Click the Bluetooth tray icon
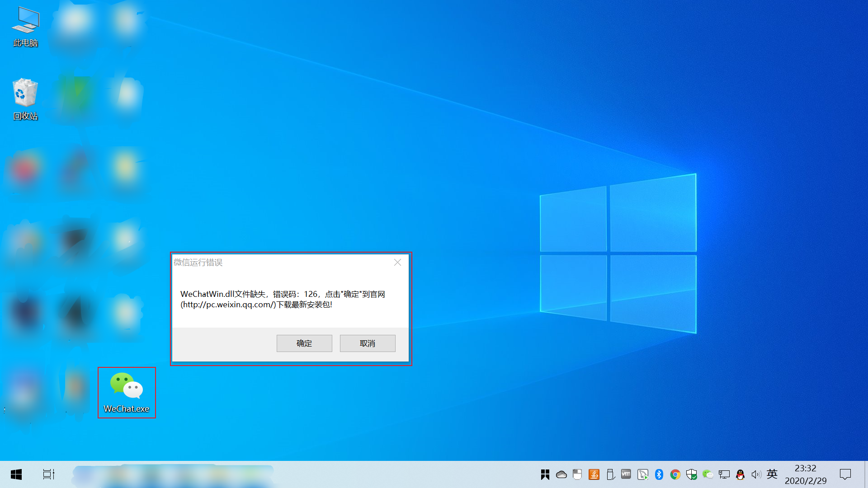Screen dimensions: 868x488 (659, 474)
